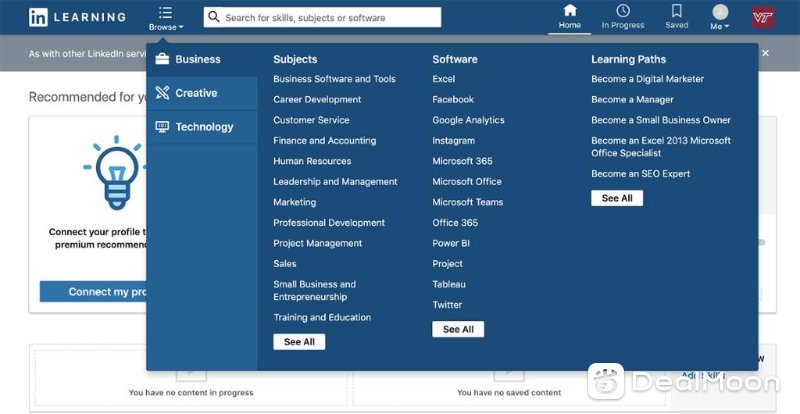
Task: Click the search magnifier icon
Action: 214,17
